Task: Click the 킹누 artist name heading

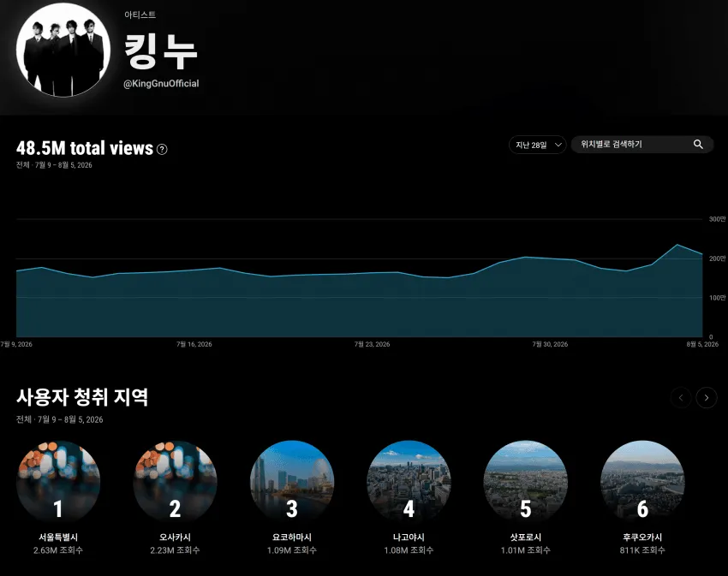Action: point(161,51)
